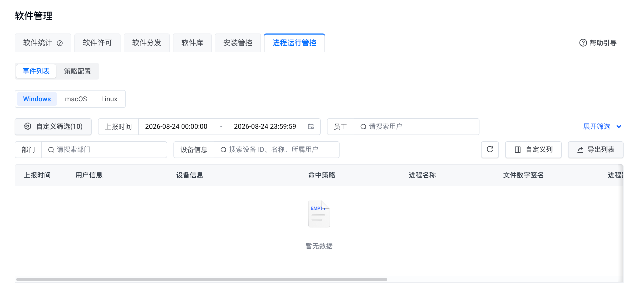
Task: Click the help question icon beside 软件统计
Action: (60, 43)
